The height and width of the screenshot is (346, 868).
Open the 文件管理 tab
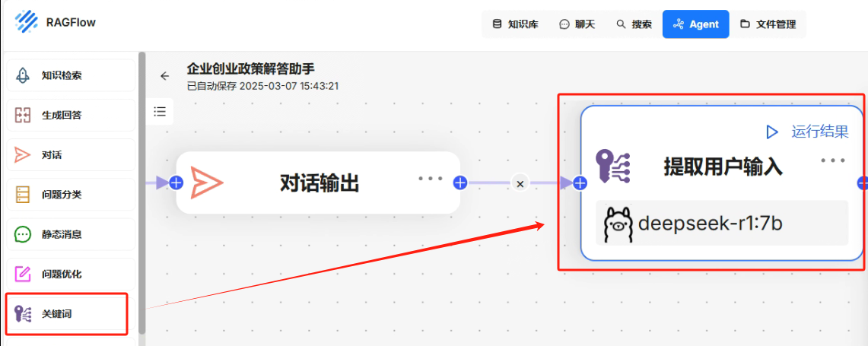pos(768,24)
